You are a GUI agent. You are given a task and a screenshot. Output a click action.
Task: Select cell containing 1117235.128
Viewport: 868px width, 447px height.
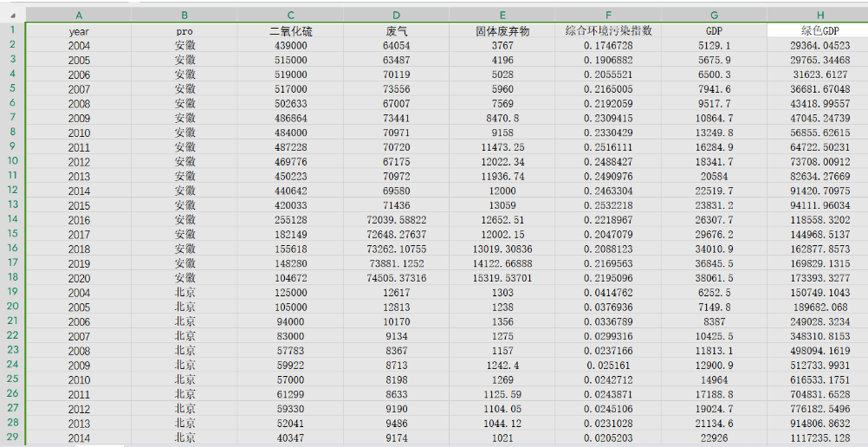pos(818,437)
